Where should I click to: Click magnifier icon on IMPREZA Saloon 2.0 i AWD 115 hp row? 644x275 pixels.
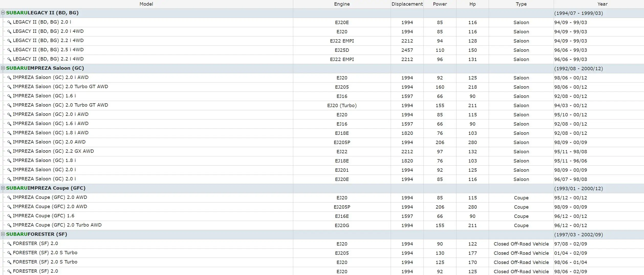pyautogui.click(x=9, y=115)
